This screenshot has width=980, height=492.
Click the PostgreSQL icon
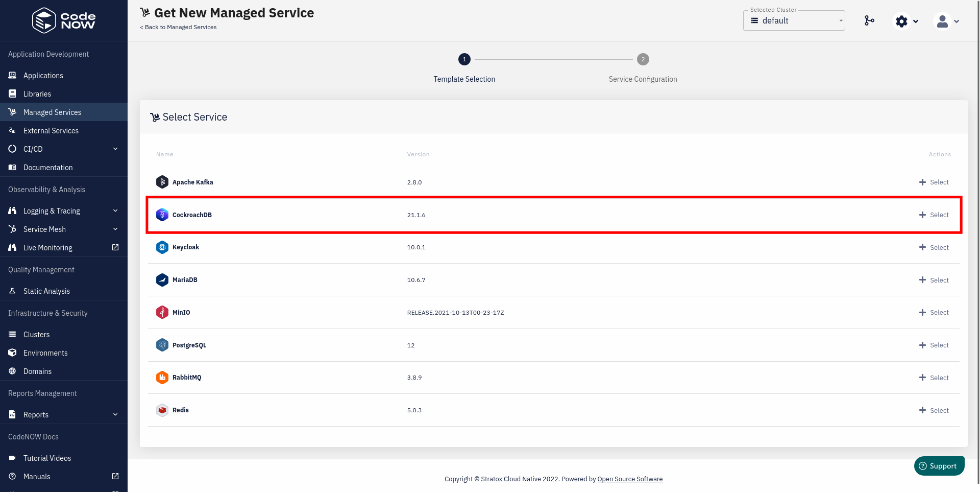click(x=162, y=345)
